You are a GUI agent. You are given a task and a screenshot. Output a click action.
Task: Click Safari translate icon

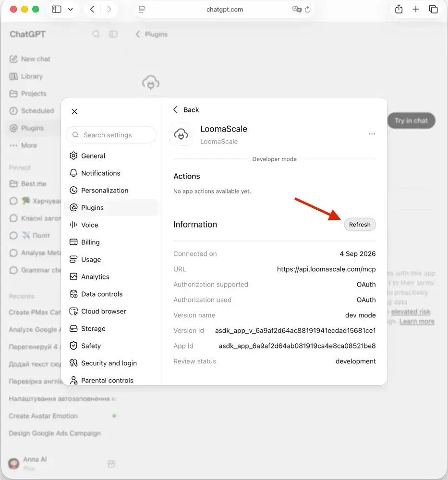[x=297, y=10]
